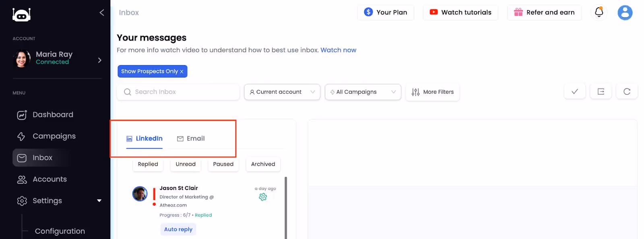Collapse the sidebar with the left chevron
This screenshot has width=644, height=239.
(x=101, y=12)
